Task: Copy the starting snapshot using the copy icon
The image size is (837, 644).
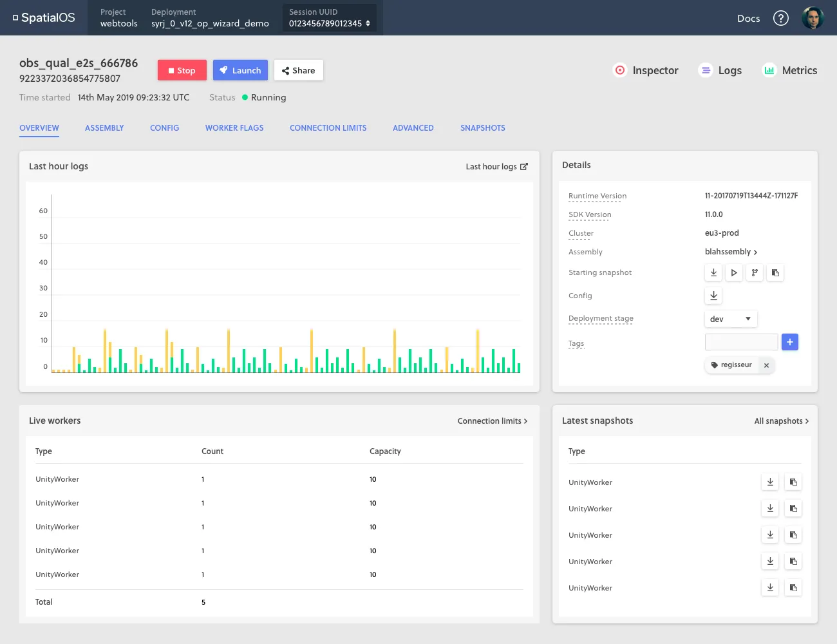Action: coord(775,273)
